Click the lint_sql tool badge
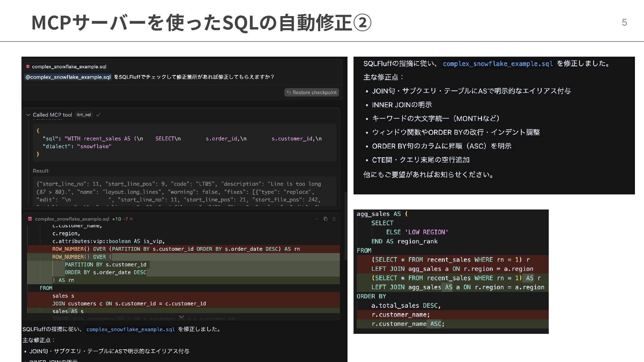The width and height of the screenshot is (644, 362). click(84, 115)
